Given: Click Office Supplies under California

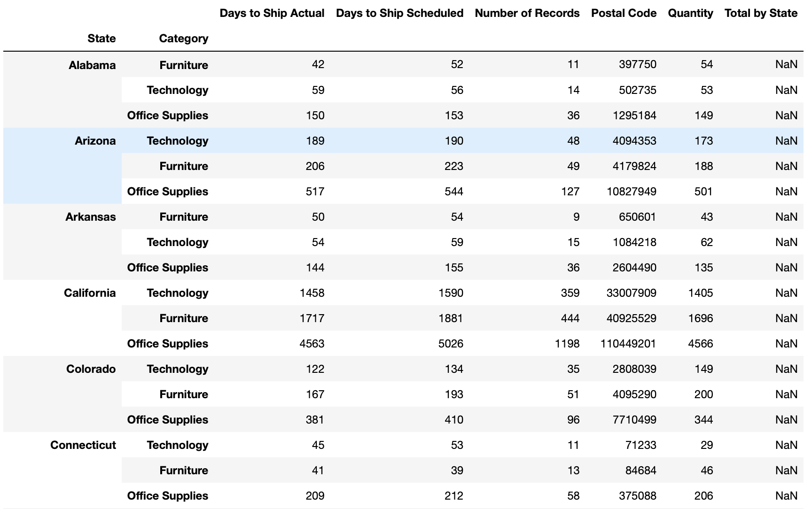Looking at the screenshot, I should tap(167, 343).
